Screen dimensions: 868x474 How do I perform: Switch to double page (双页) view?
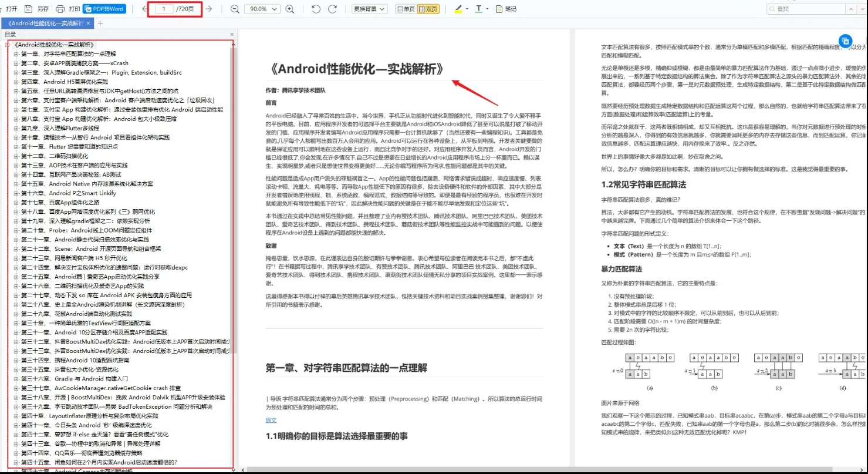(428, 9)
